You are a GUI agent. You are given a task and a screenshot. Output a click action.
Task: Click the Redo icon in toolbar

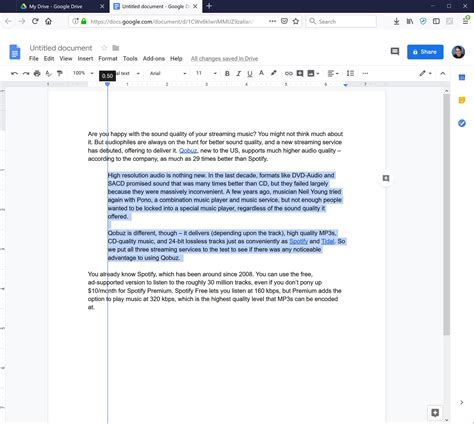(x=26, y=74)
